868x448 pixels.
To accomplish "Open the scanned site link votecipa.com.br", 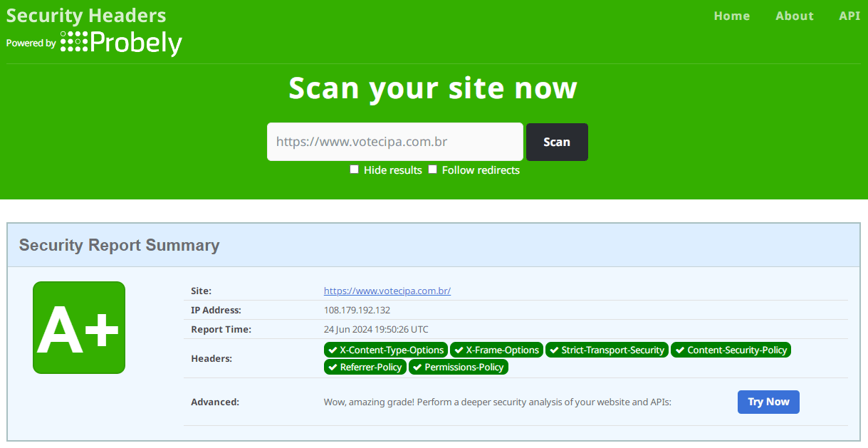I will click(387, 291).
